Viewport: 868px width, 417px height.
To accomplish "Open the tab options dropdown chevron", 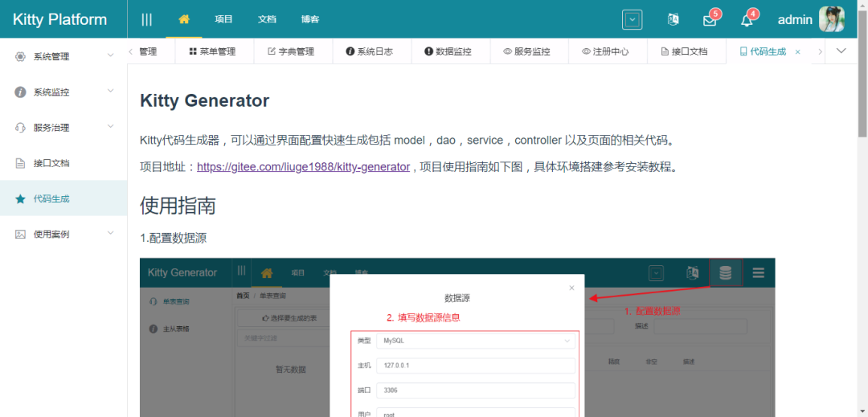I will tap(841, 51).
